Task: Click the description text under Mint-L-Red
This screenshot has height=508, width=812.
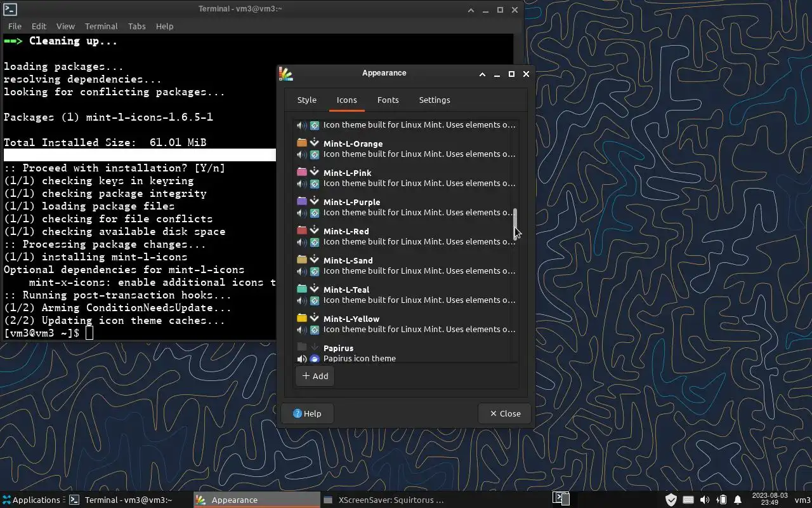Action: 419,241
